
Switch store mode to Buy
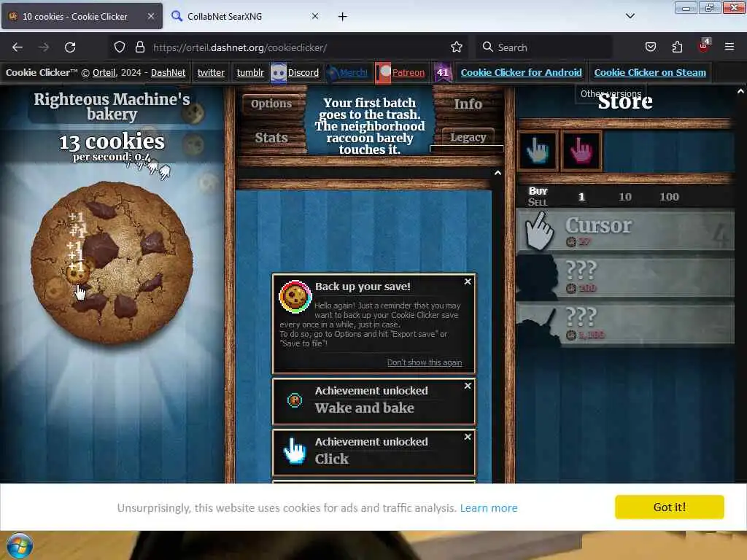click(538, 191)
